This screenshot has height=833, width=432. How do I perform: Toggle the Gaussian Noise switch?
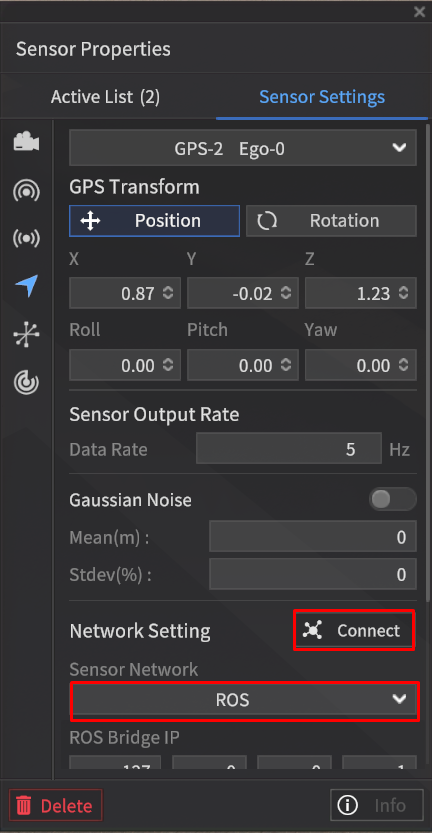tap(393, 499)
